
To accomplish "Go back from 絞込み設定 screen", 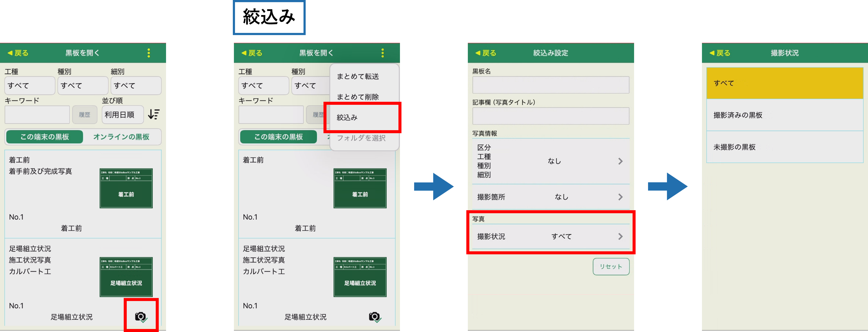I will [x=486, y=53].
